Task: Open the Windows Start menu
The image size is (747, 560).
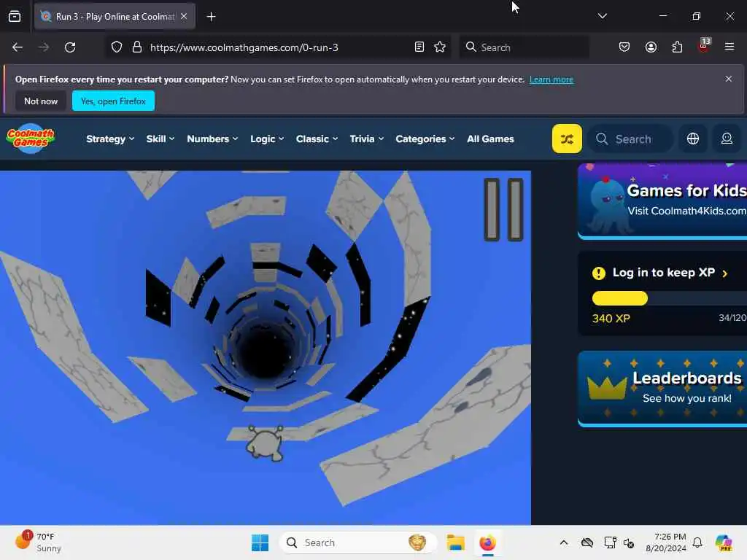Action: click(x=260, y=542)
